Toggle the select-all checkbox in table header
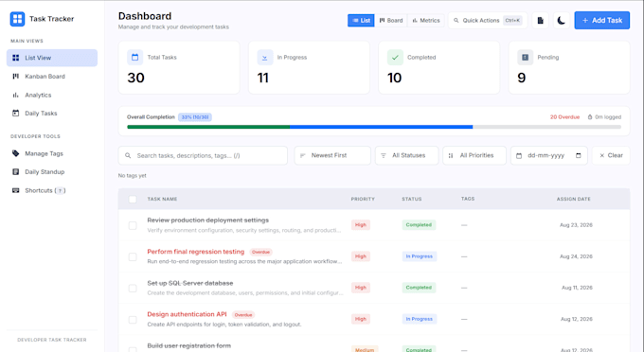 tap(133, 200)
